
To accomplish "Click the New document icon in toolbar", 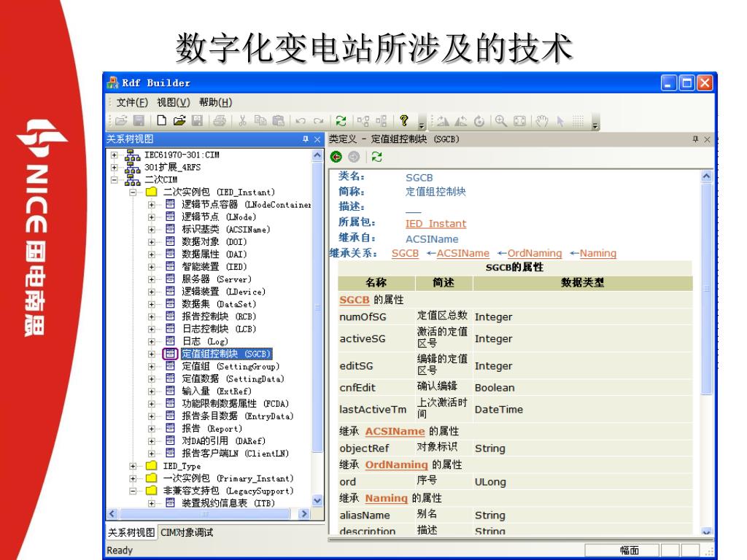I will coord(162,121).
